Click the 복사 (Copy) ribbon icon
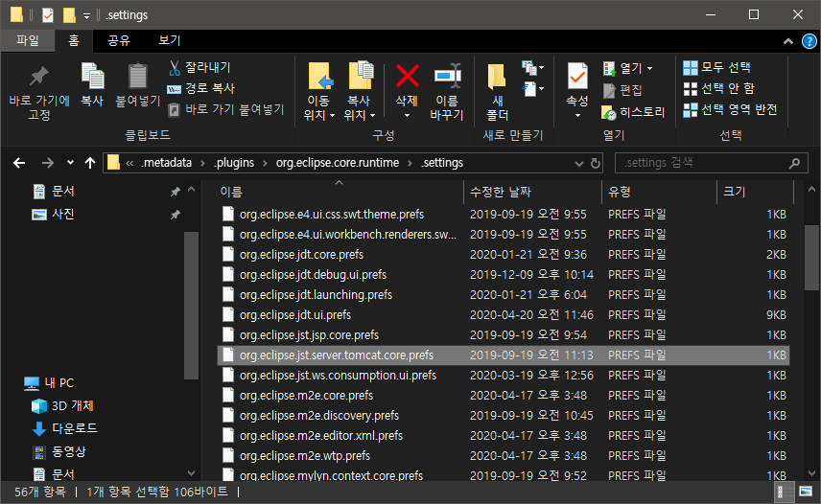 coord(92,84)
